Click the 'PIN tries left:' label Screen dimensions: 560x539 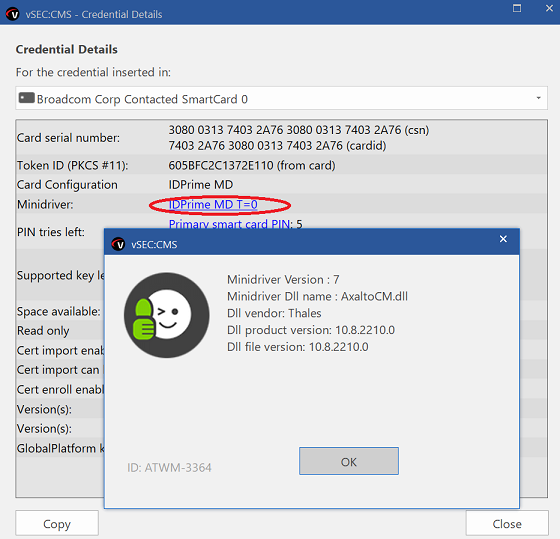(51, 232)
